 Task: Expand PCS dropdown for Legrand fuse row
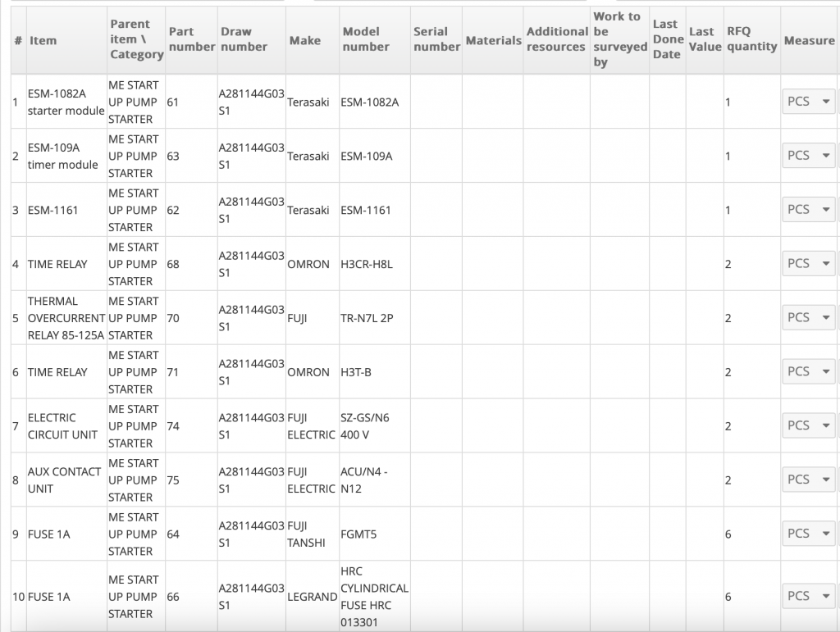coord(808,597)
